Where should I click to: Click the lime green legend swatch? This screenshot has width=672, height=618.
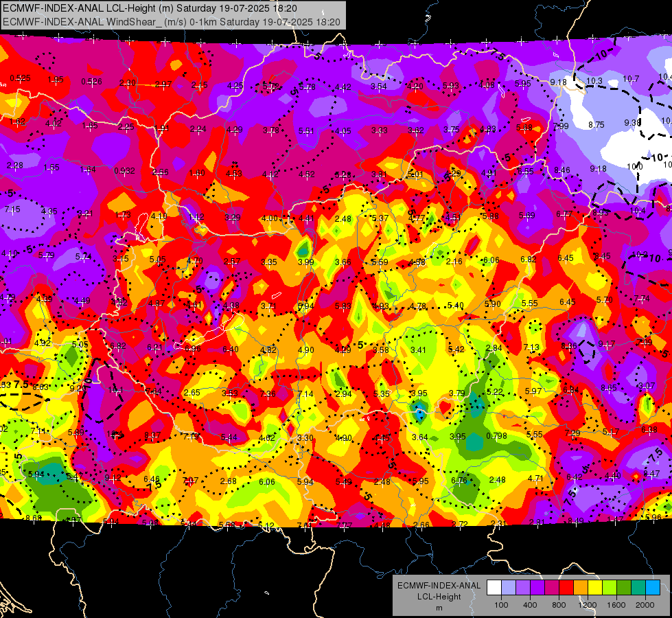[610, 588]
